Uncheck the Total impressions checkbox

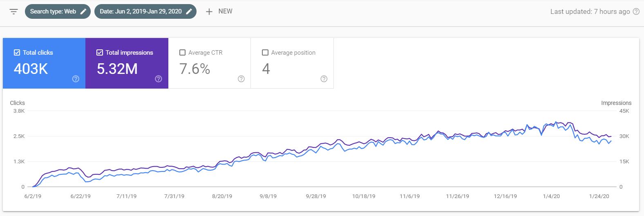tap(100, 52)
